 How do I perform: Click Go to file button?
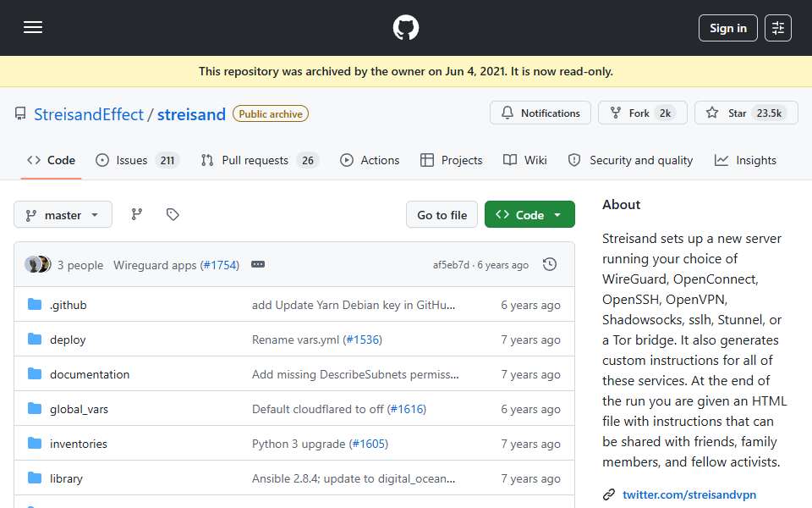coord(442,214)
